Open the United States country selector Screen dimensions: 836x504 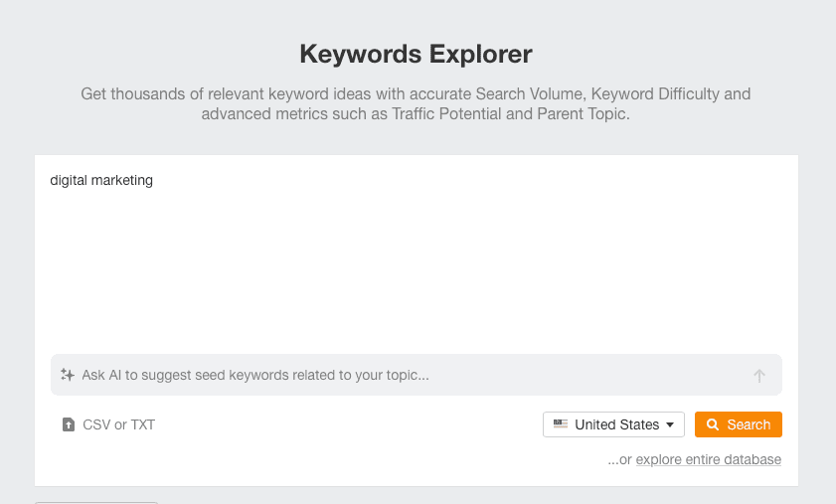613,424
